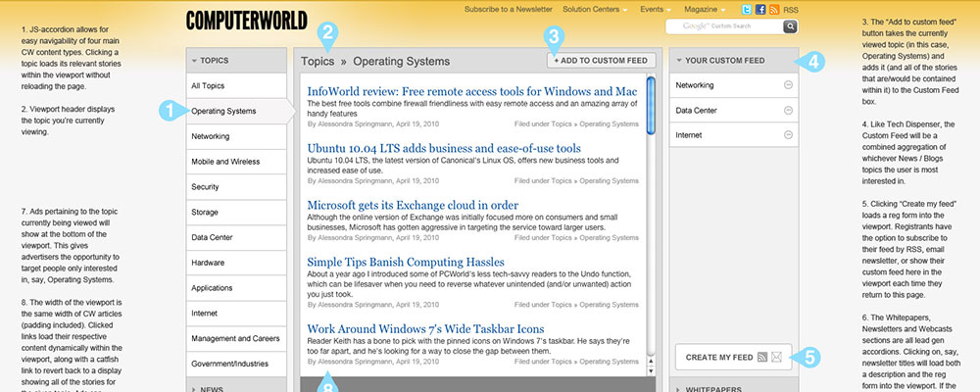Open Ubuntu 10.04 LTS article
980x392 pixels.
[x=444, y=148]
